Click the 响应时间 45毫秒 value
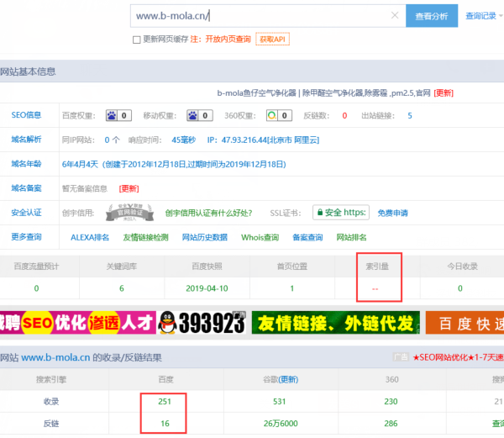The height and width of the screenshot is (438, 504). point(183,140)
